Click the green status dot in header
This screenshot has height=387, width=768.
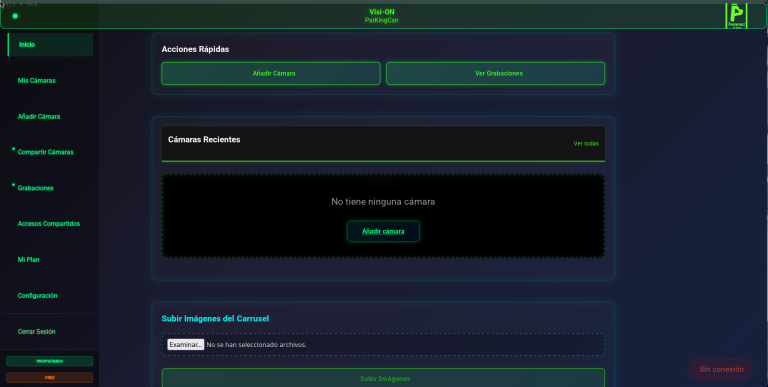click(x=15, y=16)
